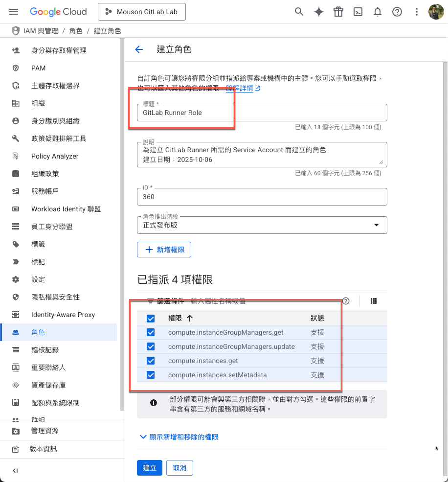Open Policy Analyzer in sidebar
This screenshot has width=448, height=482.
59,156
